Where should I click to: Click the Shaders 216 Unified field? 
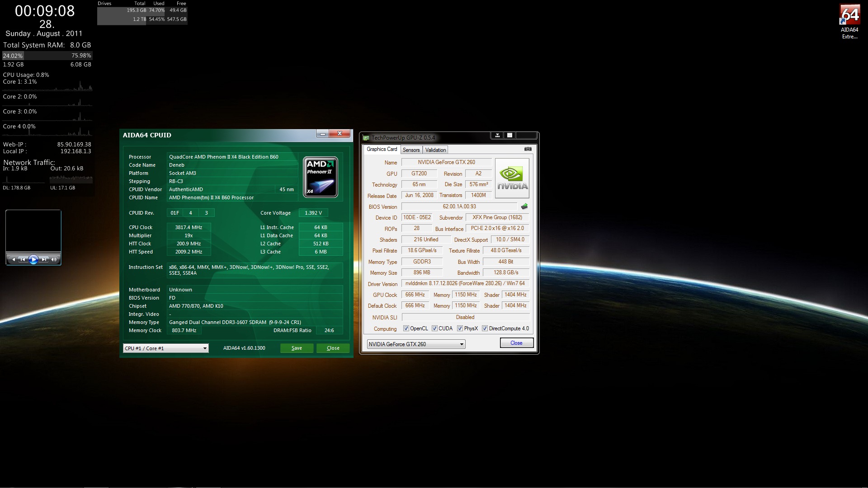pos(426,239)
